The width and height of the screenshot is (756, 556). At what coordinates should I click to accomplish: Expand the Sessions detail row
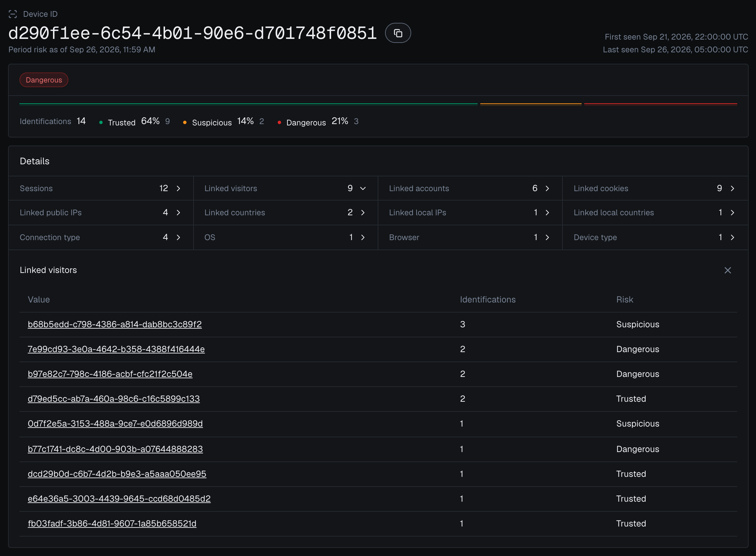(101, 188)
